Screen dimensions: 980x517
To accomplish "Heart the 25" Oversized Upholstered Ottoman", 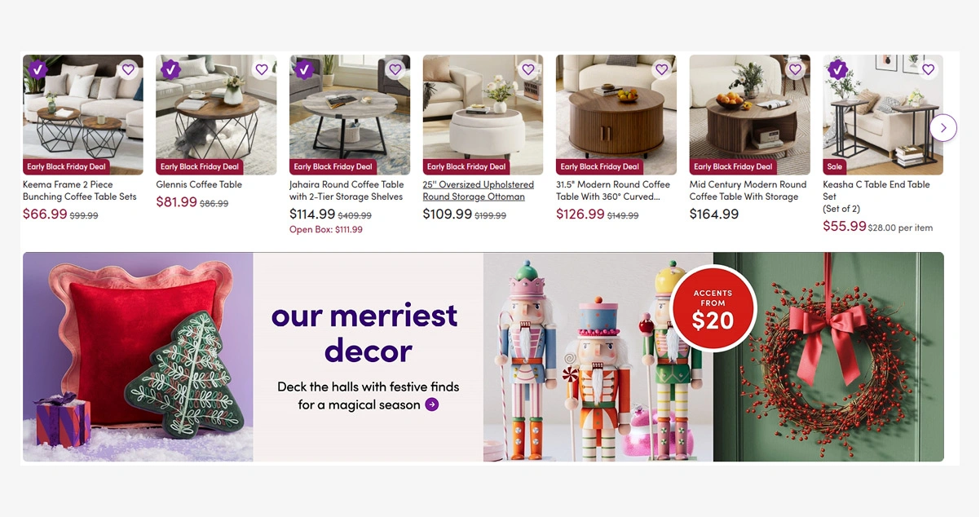I will (x=528, y=70).
